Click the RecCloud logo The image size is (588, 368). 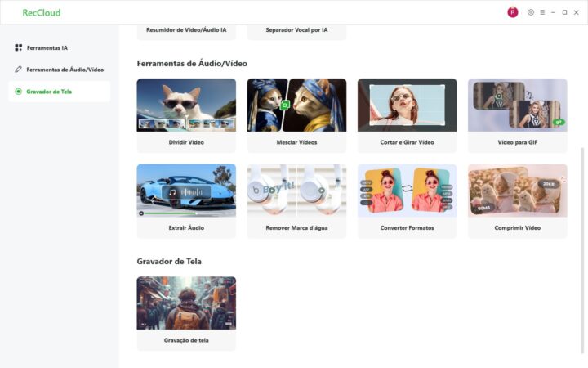(x=41, y=12)
